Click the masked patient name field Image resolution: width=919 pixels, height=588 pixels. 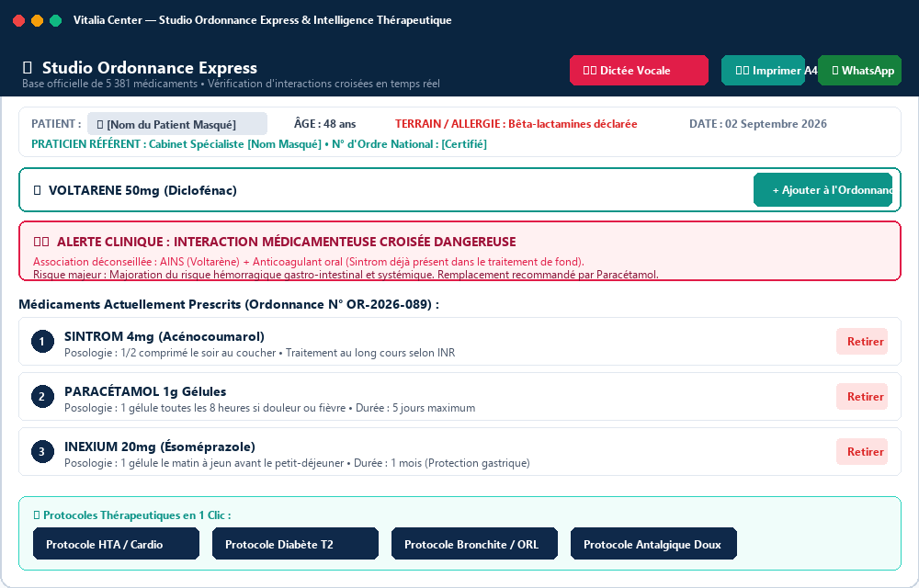(x=177, y=124)
